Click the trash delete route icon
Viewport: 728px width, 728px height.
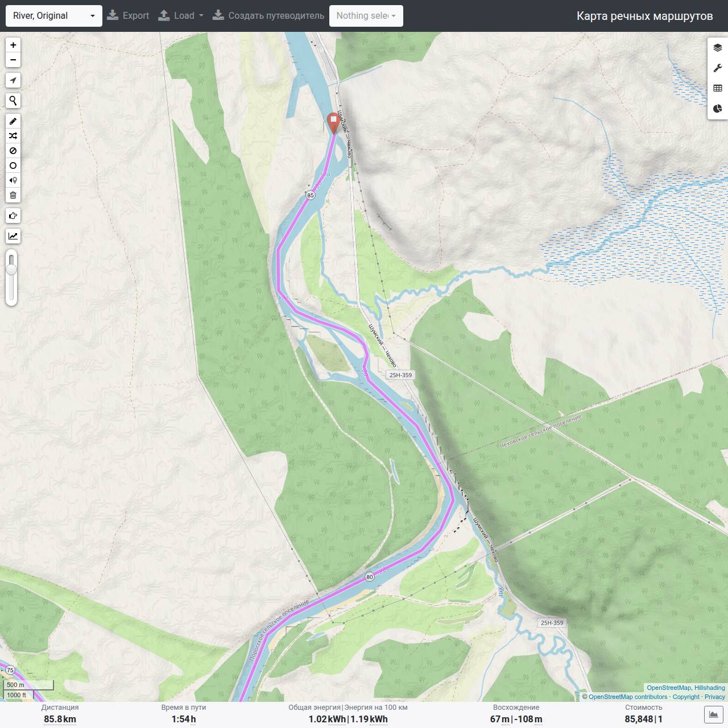click(13, 195)
